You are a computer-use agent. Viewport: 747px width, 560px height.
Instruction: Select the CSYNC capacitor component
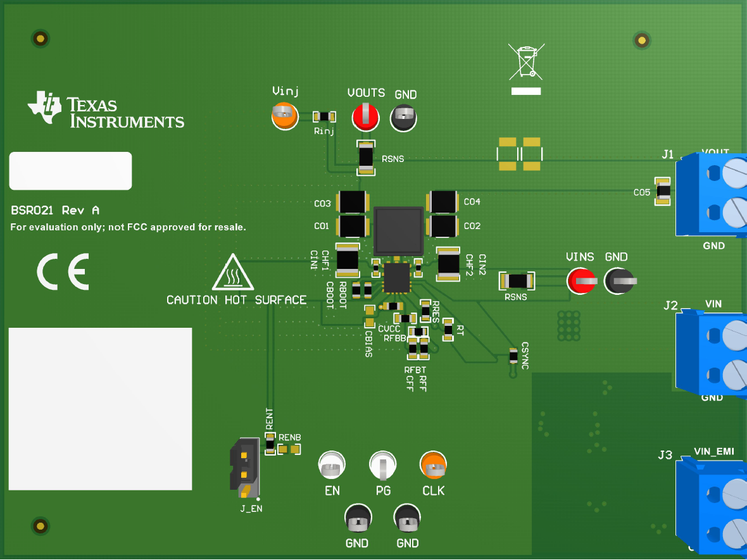point(513,358)
